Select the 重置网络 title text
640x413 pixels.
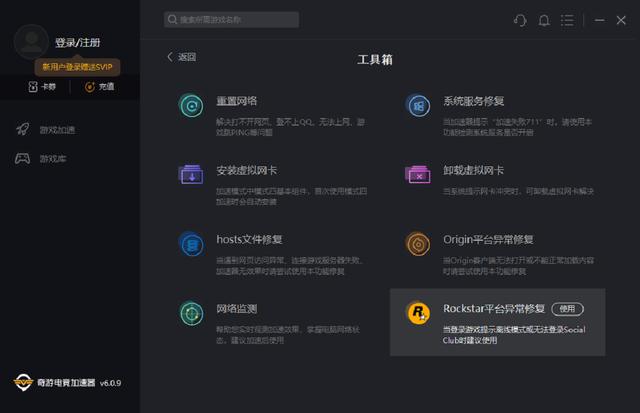(237, 101)
